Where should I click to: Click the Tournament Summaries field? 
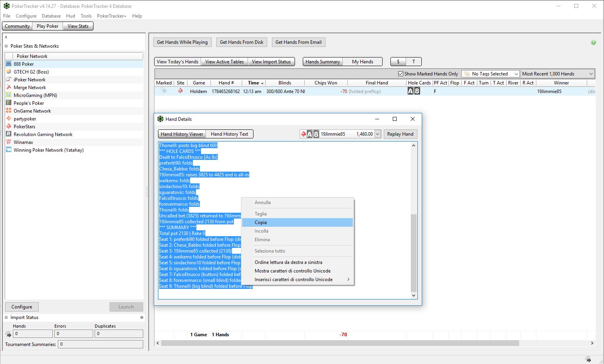(101, 344)
